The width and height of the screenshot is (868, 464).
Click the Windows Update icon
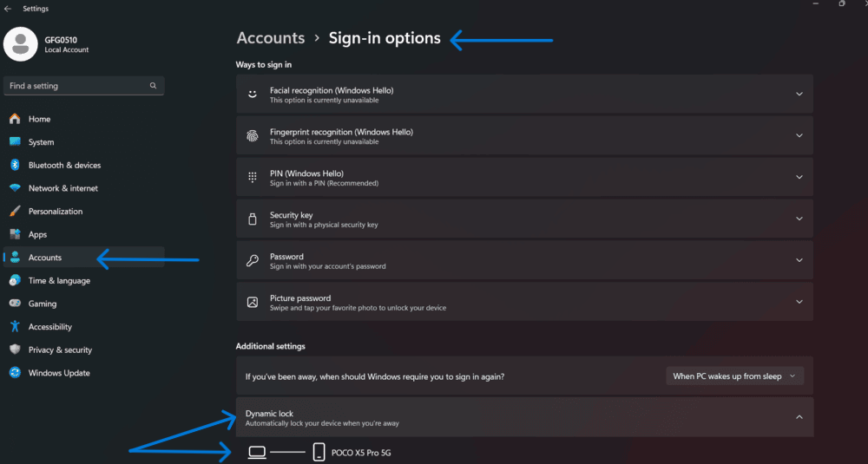[x=15, y=373]
